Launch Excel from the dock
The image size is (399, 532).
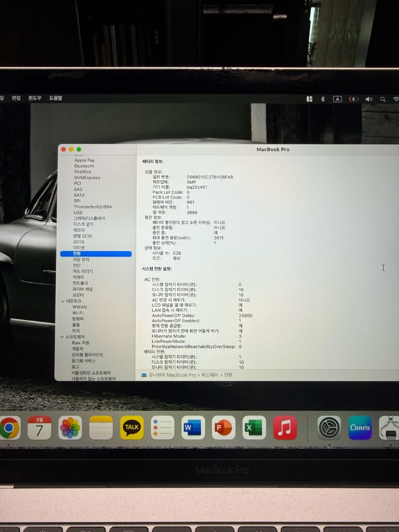254,427
